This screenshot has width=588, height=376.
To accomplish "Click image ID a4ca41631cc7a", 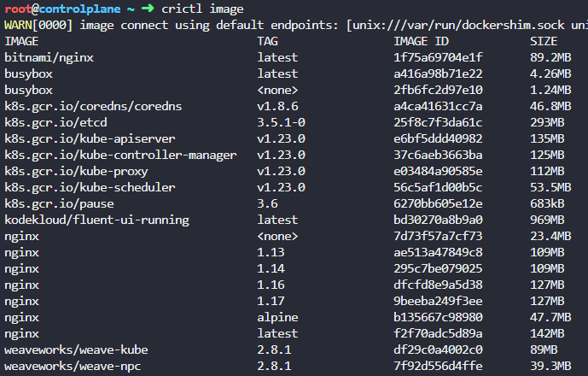I will (x=438, y=106).
